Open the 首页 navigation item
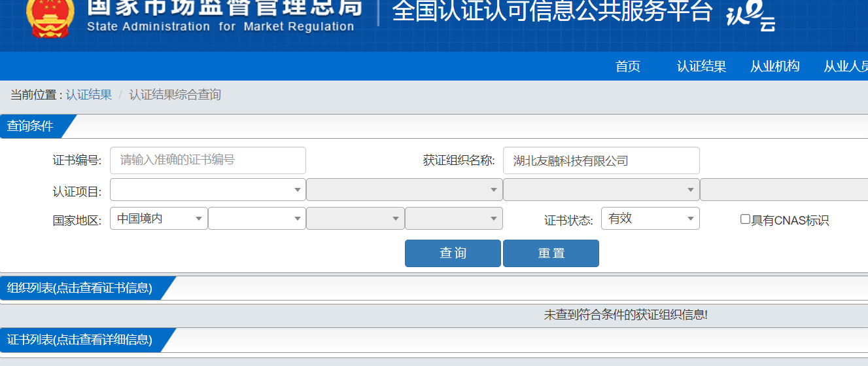Screen dimensions: 868x366 628,66
